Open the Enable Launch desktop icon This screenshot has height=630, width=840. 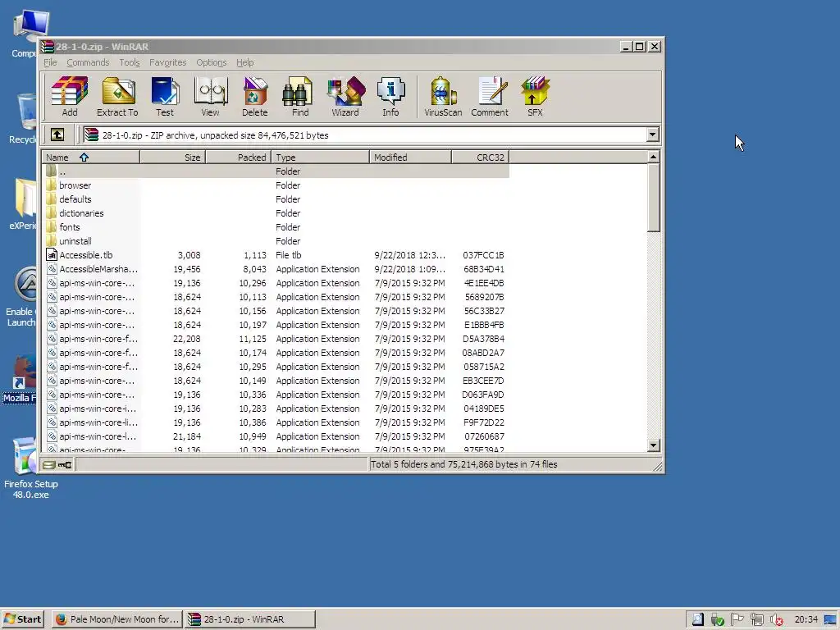click(21, 296)
